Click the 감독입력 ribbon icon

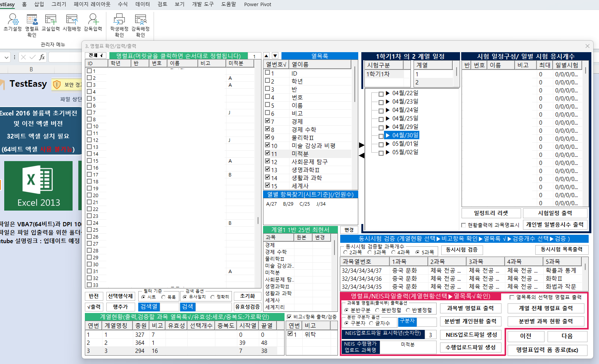click(93, 23)
